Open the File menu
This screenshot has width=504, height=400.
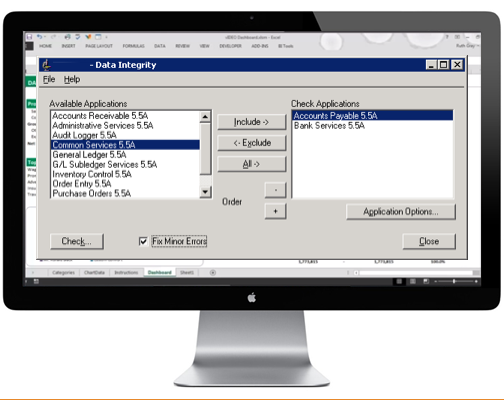pos(49,79)
